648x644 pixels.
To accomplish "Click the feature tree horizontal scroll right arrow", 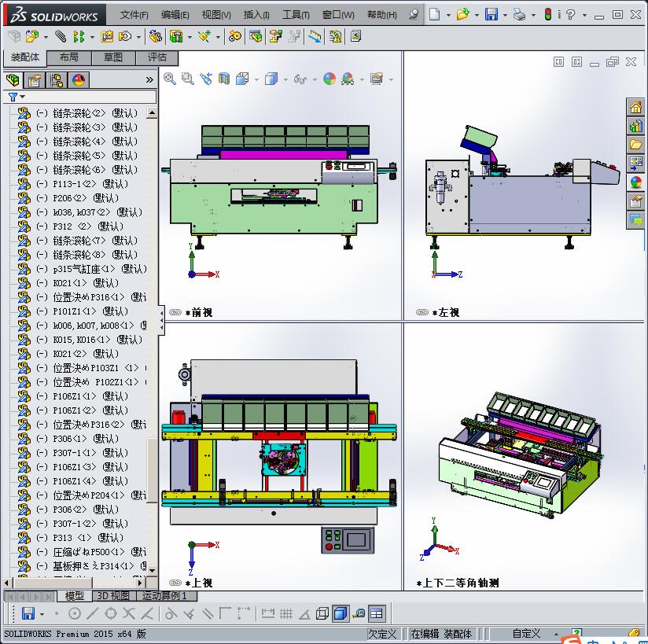I will pos(140,583).
